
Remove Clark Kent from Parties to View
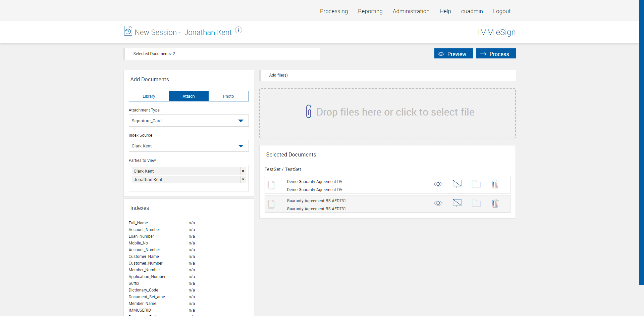click(x=243, y=171)
